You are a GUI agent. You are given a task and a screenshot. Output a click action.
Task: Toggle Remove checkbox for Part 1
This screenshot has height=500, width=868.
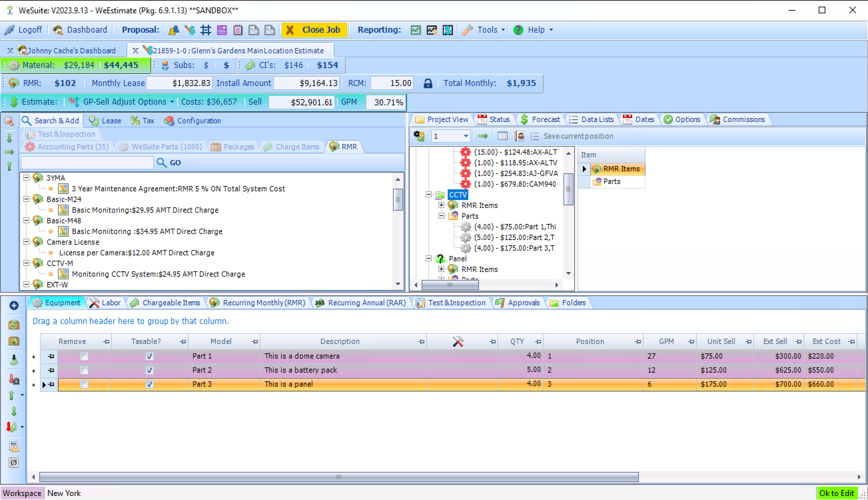pyautogui.click(x=84, y=356)
